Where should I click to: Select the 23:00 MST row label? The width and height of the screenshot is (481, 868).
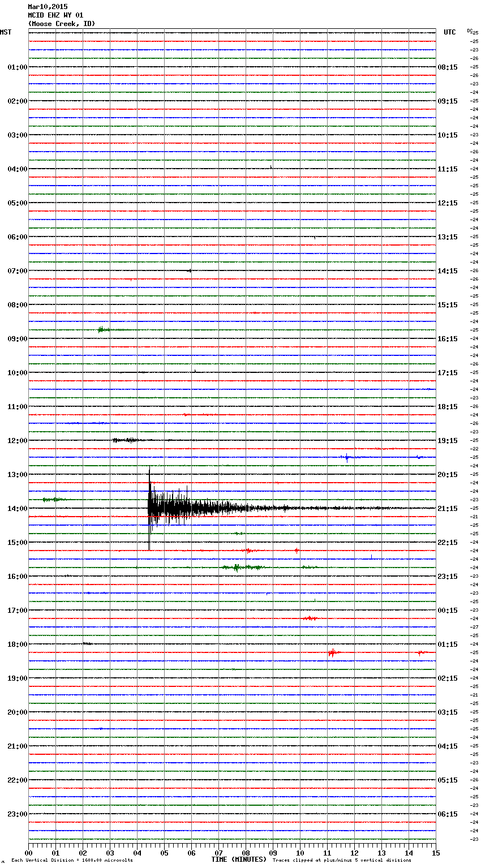pyautogui.click(x=17, y=814)
